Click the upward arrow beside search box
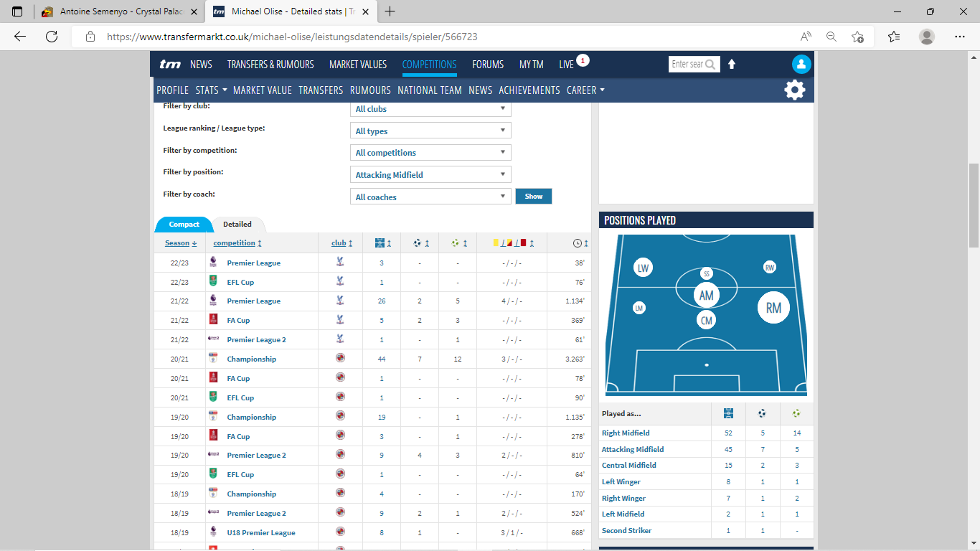 tap(732, 64)
